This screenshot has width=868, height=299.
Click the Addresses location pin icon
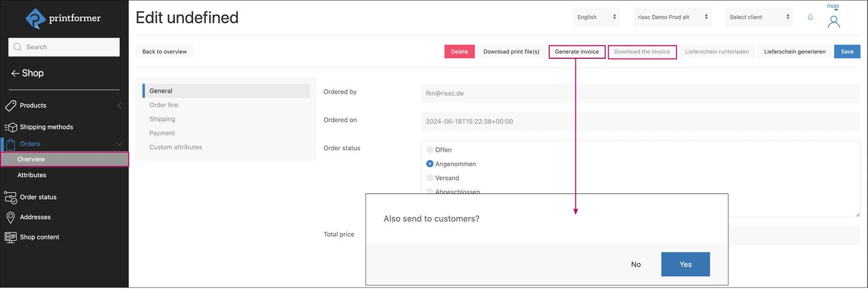[10, 217]
